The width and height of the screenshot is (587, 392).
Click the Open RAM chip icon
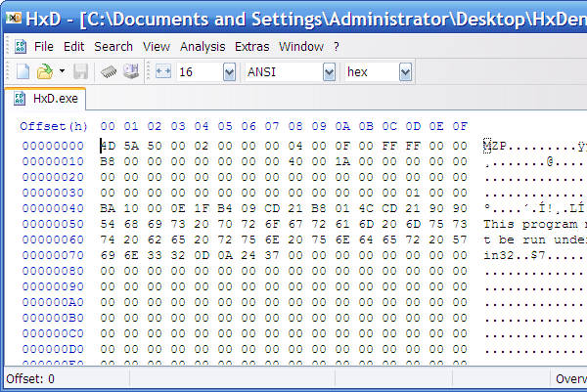point(109,71)
